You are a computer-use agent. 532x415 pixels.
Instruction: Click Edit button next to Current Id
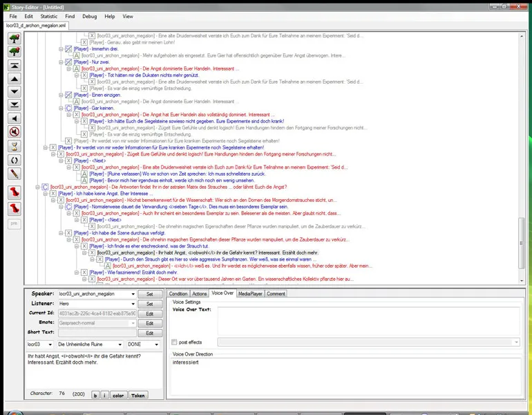149,313
